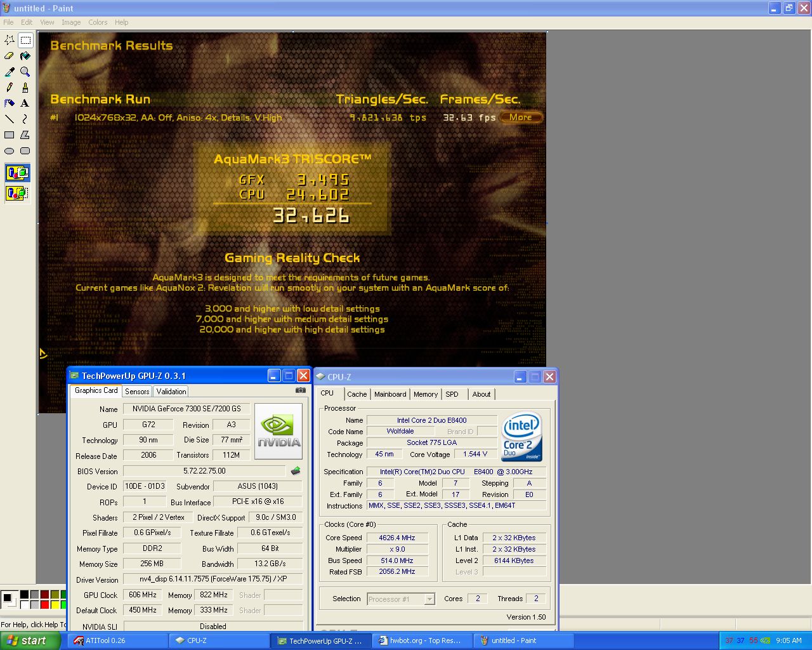Click the CPU-Z taskbar button
The image size is (812, 650).
coord(219,640)
